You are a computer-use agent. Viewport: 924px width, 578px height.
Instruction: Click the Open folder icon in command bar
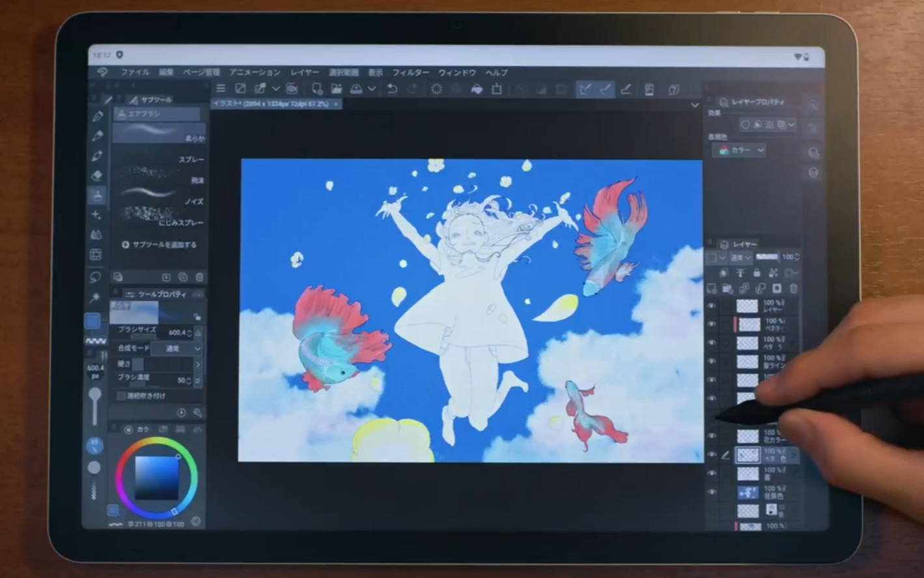point(336,89)
